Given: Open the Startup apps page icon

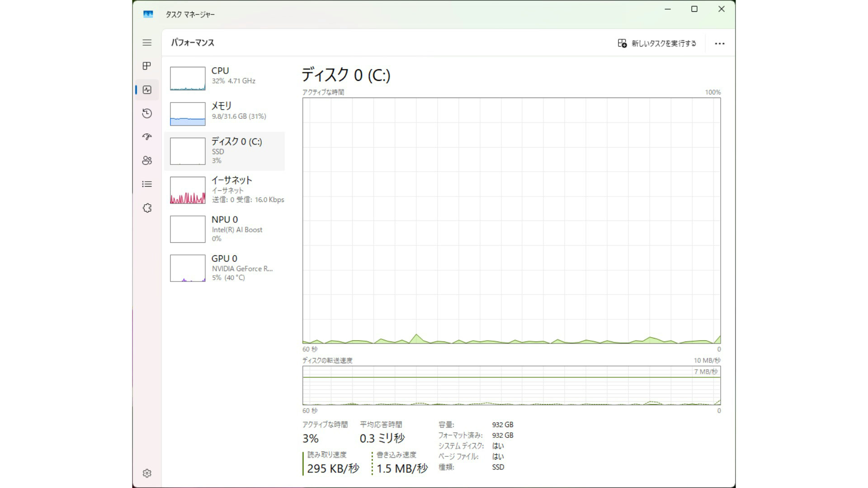Looking at the screenshot, I should (x=147, y=136).
